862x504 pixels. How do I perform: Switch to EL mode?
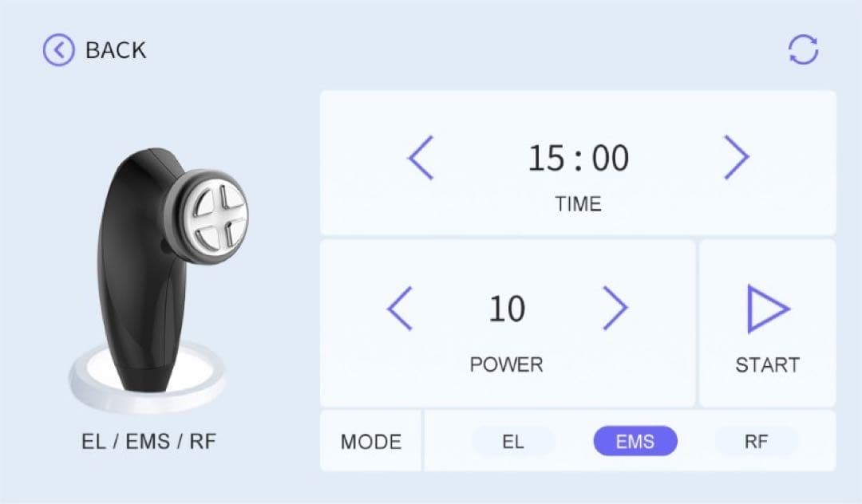(513, 441)
